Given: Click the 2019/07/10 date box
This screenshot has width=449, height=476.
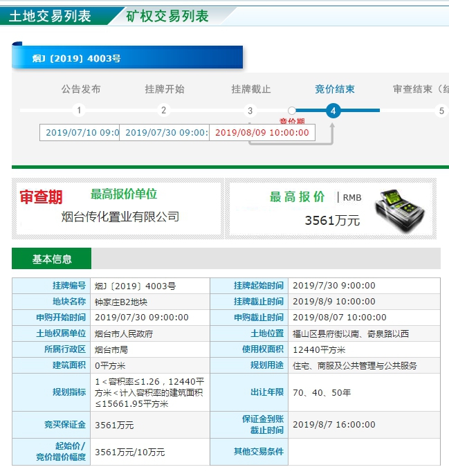Looking at the screenshot, I should coord(80,132).
